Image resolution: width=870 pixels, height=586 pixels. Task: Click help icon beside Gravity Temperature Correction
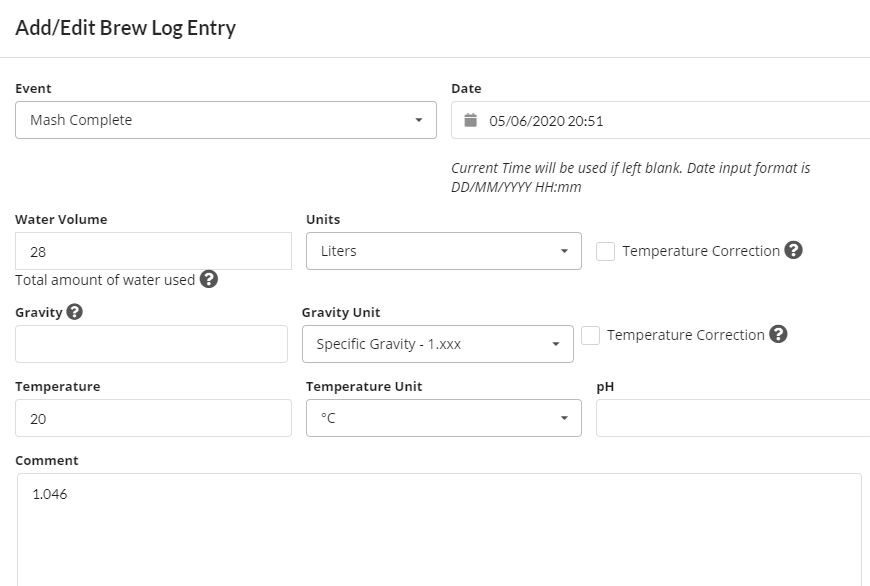pos(778,334)
